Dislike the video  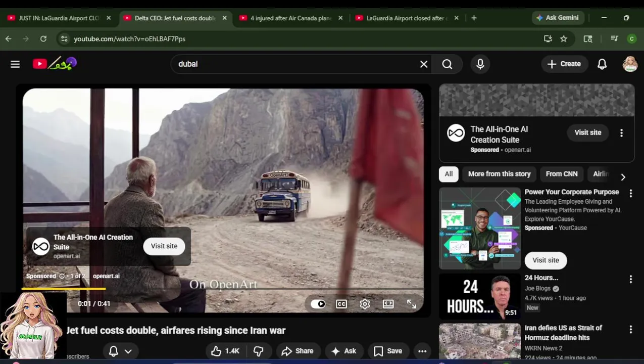point(259,351)
